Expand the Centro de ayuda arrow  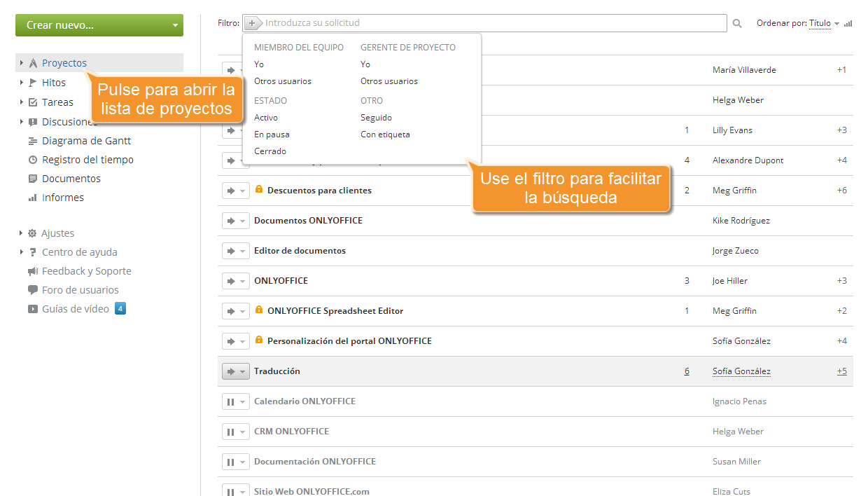pos(22,252)
